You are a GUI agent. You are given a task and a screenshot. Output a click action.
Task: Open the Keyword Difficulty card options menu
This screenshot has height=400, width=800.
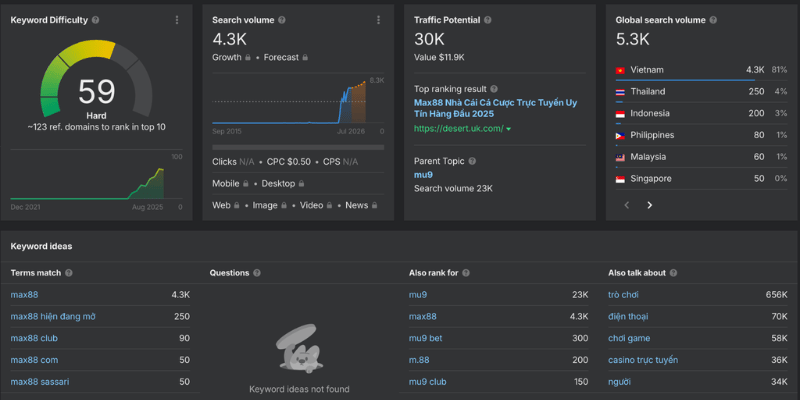click(x=177, y=20)
